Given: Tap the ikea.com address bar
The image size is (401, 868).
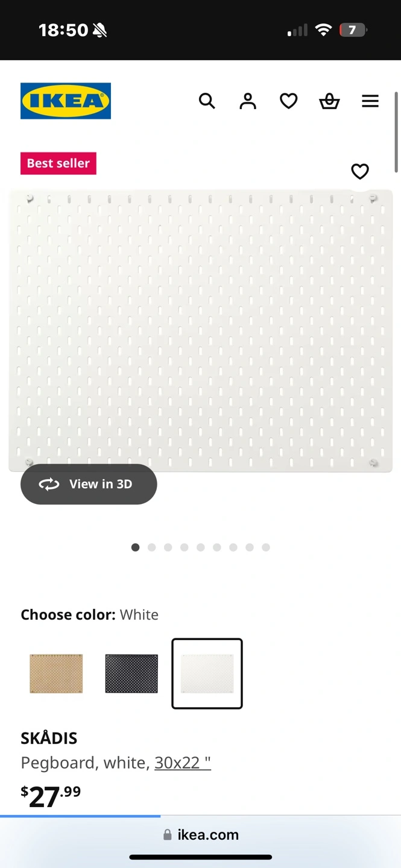Looking at the screenshot, I should coord(201,835).
